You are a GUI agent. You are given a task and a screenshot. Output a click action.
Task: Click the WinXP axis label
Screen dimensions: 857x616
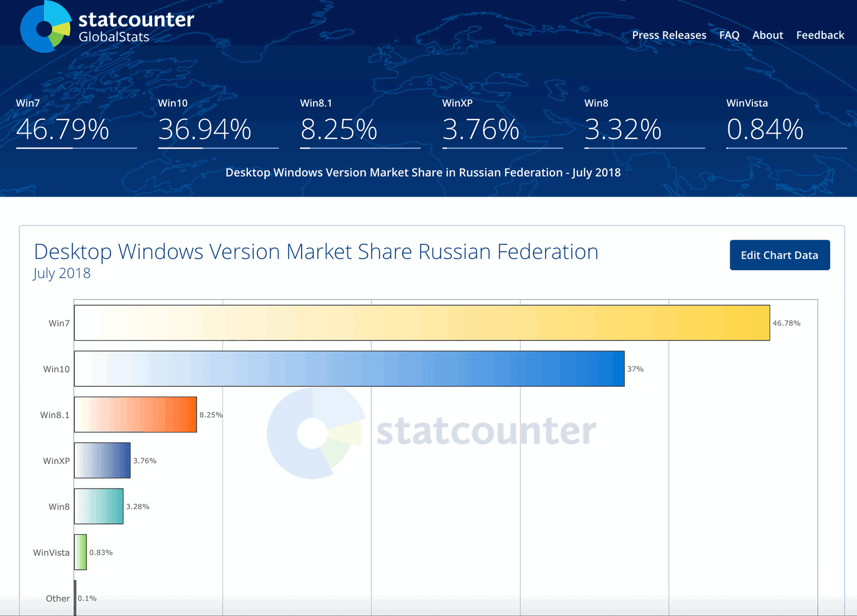pos(57,461)
